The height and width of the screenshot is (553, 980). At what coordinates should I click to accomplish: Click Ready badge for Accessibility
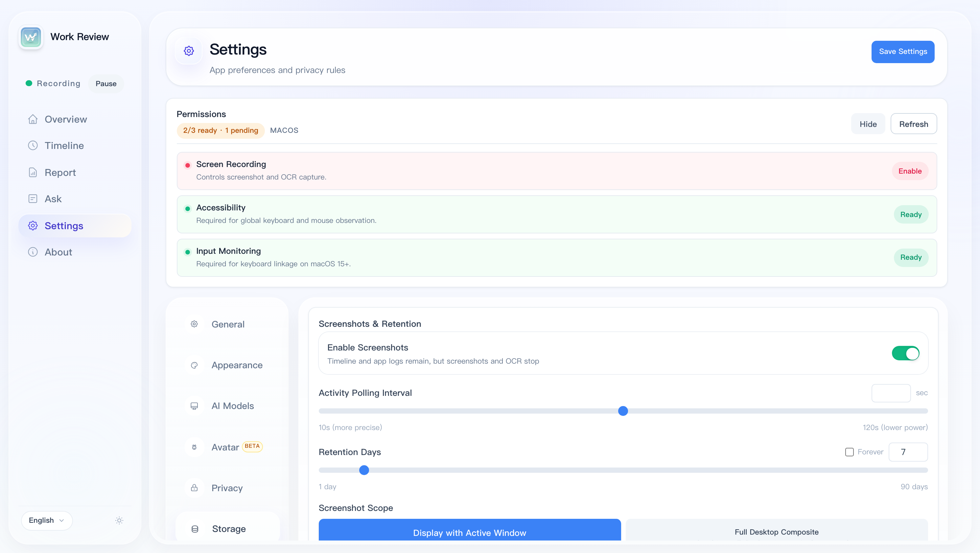911,214
